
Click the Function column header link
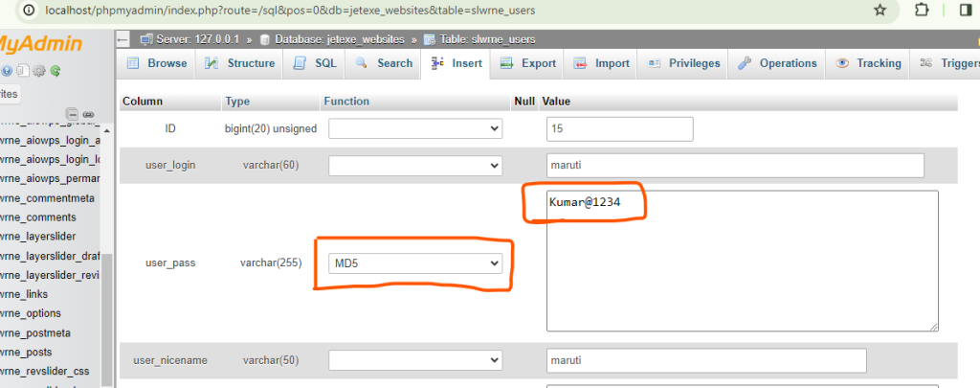[346, 102]
